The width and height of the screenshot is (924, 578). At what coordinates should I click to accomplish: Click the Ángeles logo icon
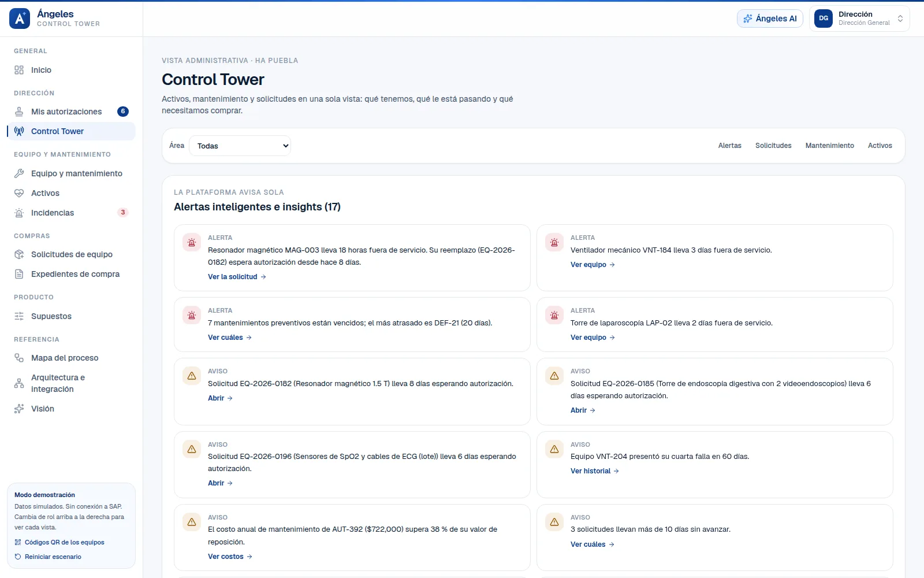click(20, 18)
